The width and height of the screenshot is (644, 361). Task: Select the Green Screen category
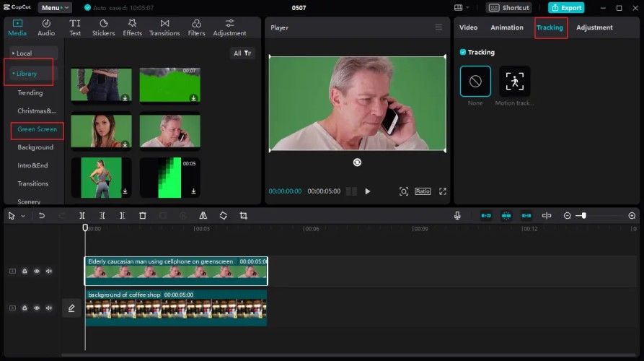point(37,129)
